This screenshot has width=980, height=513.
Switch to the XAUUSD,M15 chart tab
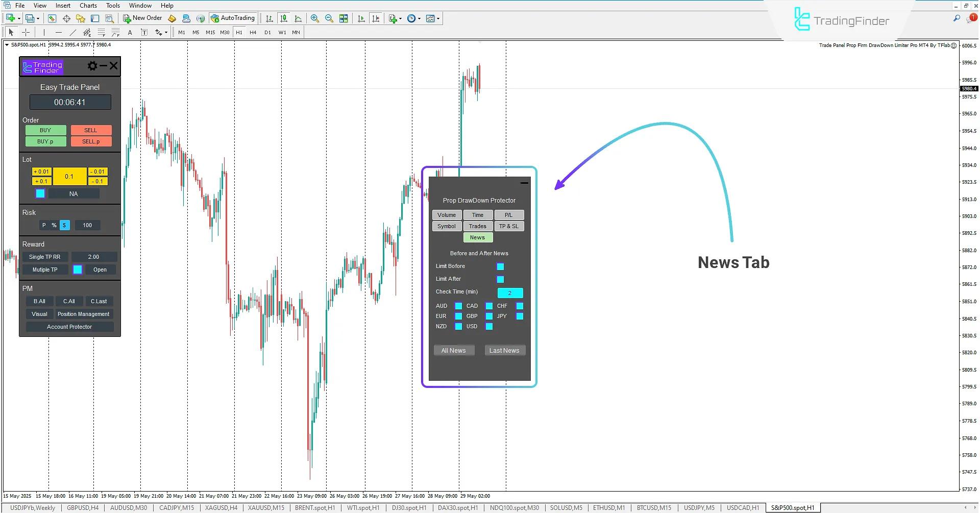[x=266, y=508]
